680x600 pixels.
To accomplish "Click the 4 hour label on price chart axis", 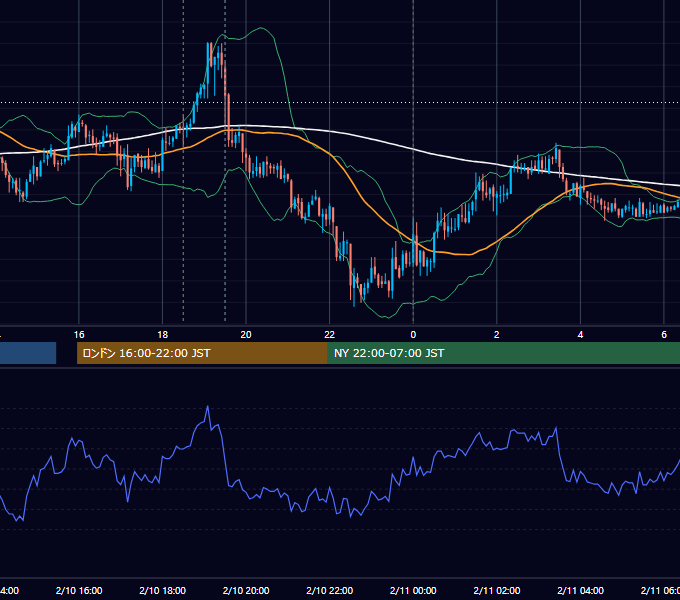I will tap(580, 335).
